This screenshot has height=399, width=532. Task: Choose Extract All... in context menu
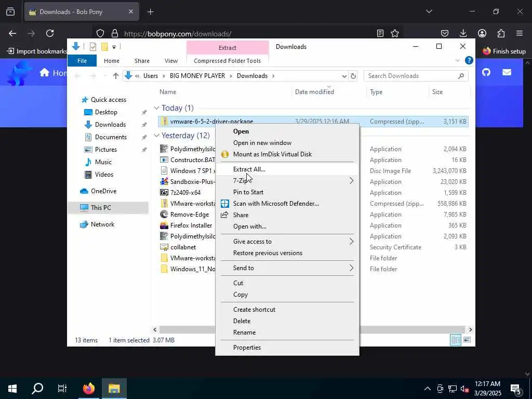pos(287,169)
